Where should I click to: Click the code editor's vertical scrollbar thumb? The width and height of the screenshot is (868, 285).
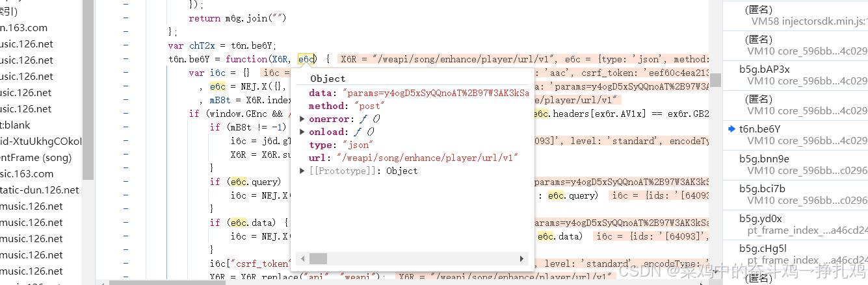click(715, 80)
